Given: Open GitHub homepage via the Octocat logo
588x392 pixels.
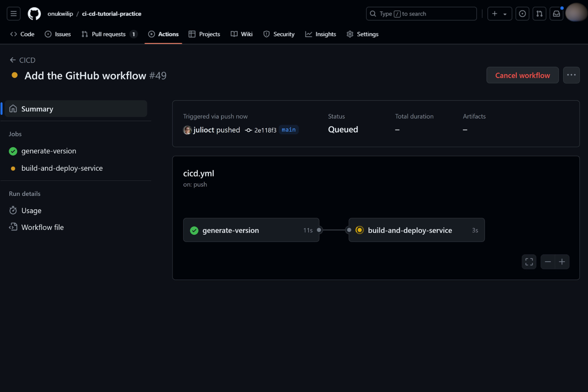Looking at the screenshot, I should tap(34, 13).
